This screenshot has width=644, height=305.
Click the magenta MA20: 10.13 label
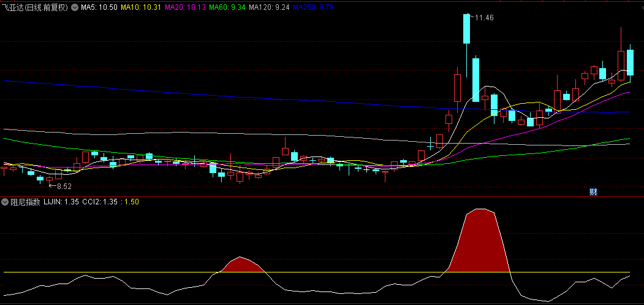[185, 7]
